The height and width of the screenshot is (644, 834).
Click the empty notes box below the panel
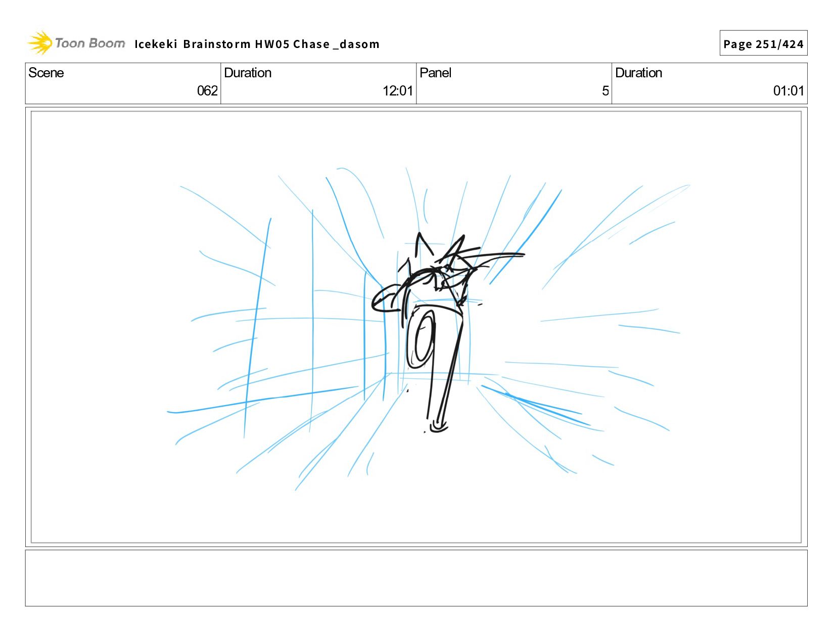click(x=416, y=578)
